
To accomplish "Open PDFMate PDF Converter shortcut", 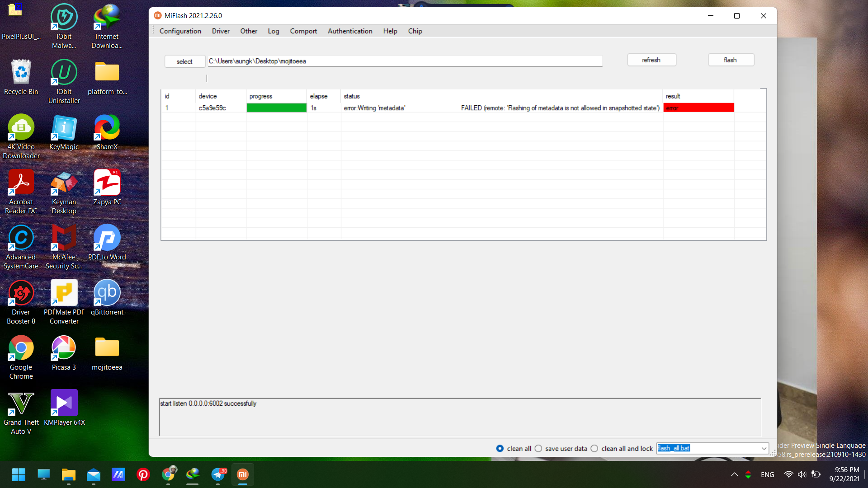I will tap(64, 302).
